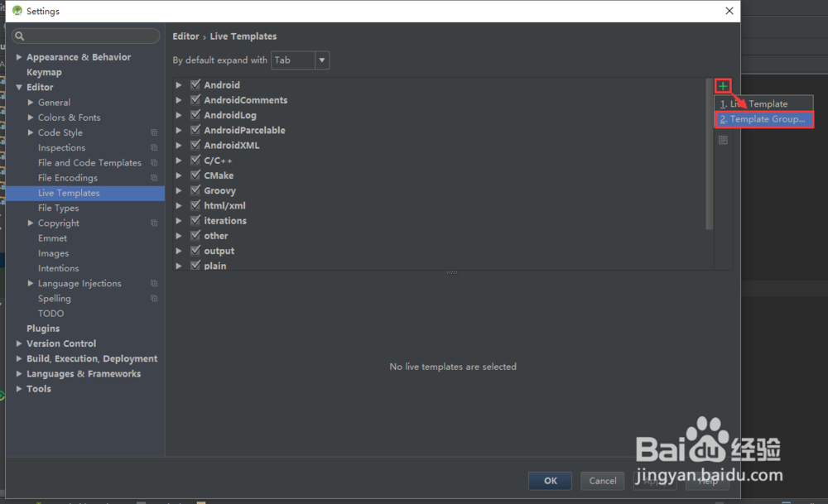The height and width of the screenshot is (504, 828).
Task: Open the Copyright settings gear icon
Action: pyautogui.click(x=154, y=223)
